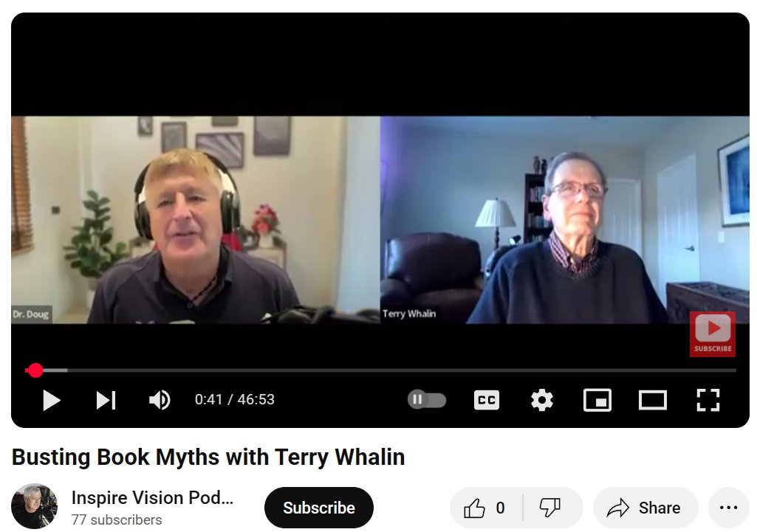The height and width of the screenshot is (532, 757).
Task: Mute the video volume
Action: click(160, 400)
